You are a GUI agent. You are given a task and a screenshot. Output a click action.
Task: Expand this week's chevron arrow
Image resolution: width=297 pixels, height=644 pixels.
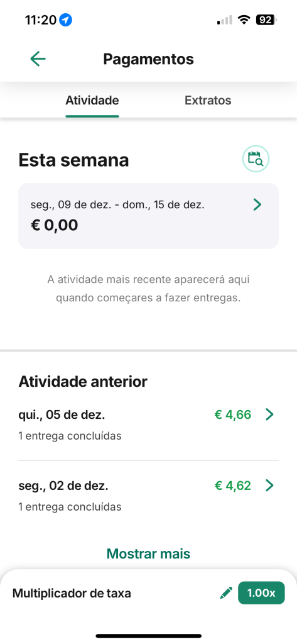coord(257,204)
